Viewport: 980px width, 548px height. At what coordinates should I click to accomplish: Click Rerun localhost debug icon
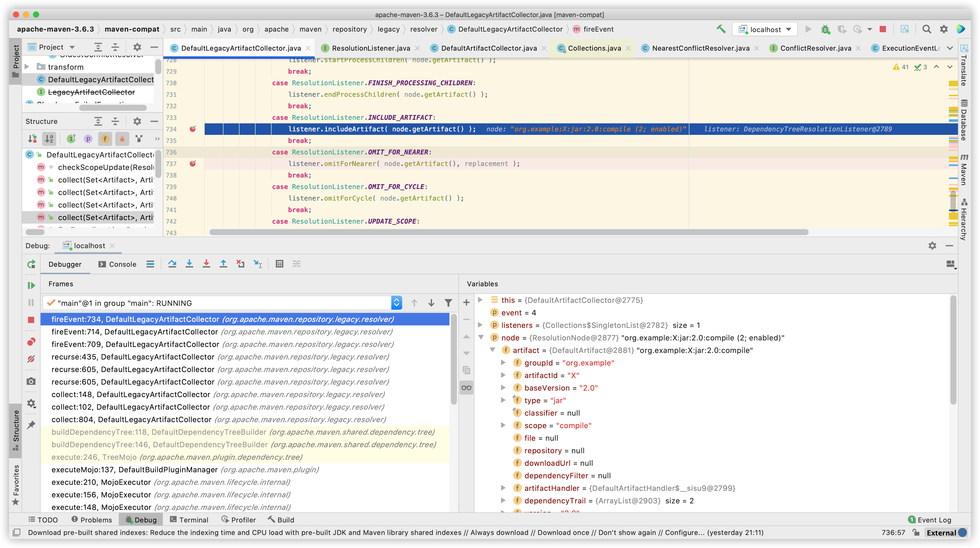[31, 264]
